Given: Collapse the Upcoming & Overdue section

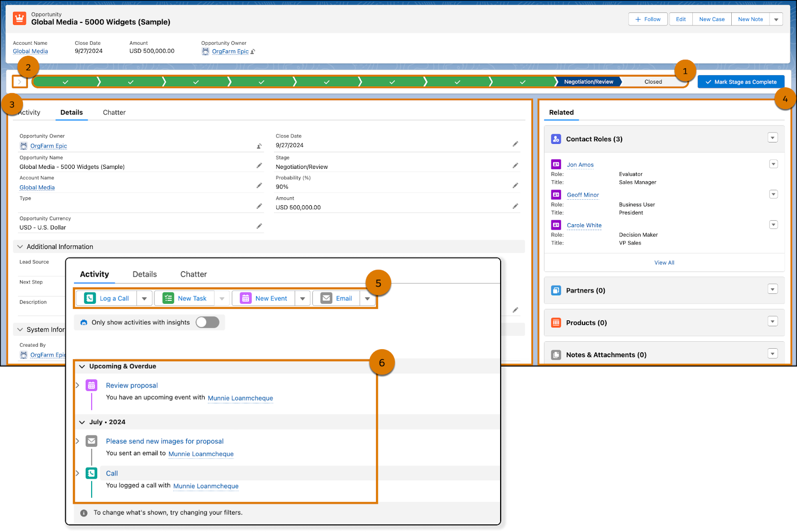Looking at the screenshot, I should tap(82, 366).
